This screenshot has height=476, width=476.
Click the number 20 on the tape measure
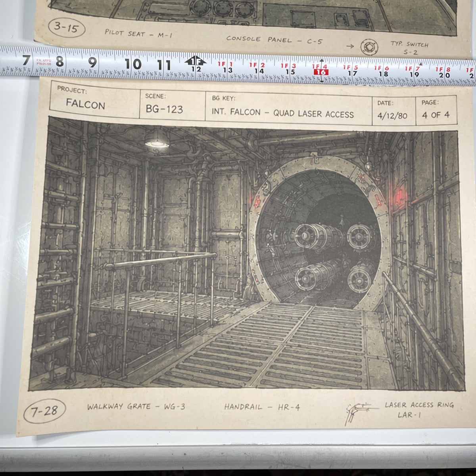tap(444, 75)
